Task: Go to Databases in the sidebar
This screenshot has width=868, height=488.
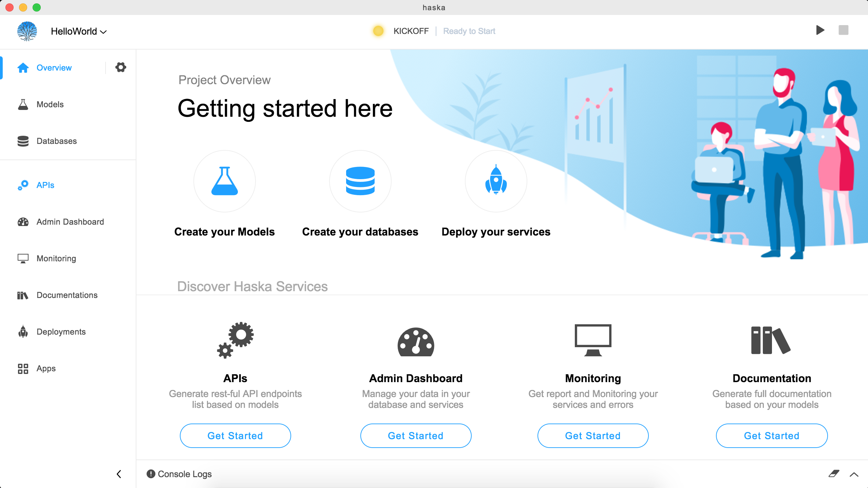Action: click(57, 141)
